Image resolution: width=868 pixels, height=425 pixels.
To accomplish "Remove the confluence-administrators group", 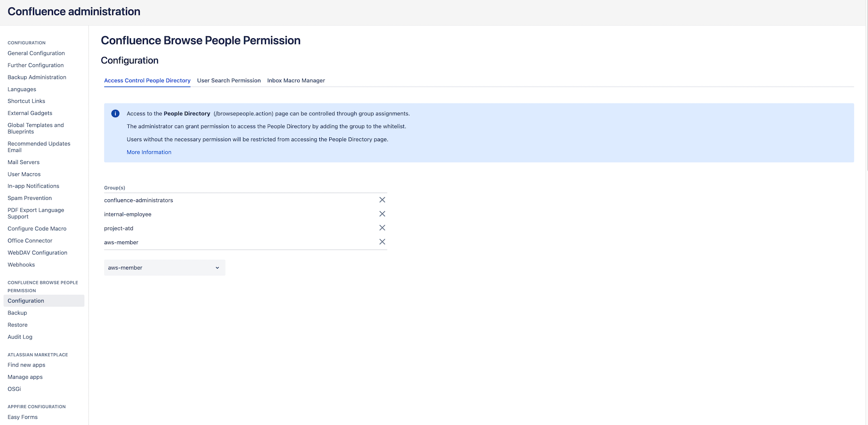I will point(382,200).
